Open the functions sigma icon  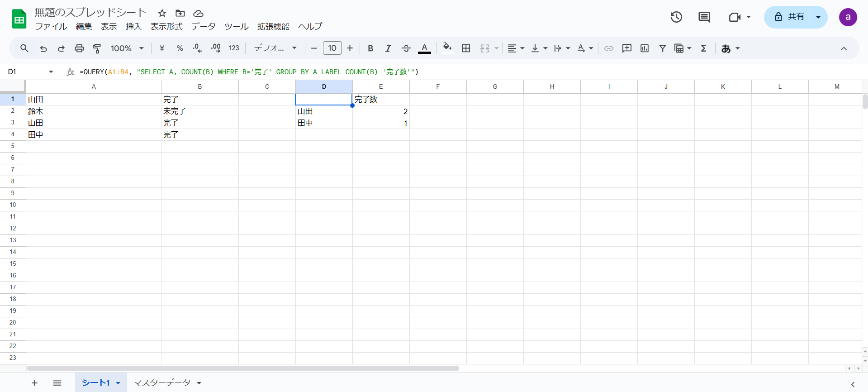tap(703, 48)
